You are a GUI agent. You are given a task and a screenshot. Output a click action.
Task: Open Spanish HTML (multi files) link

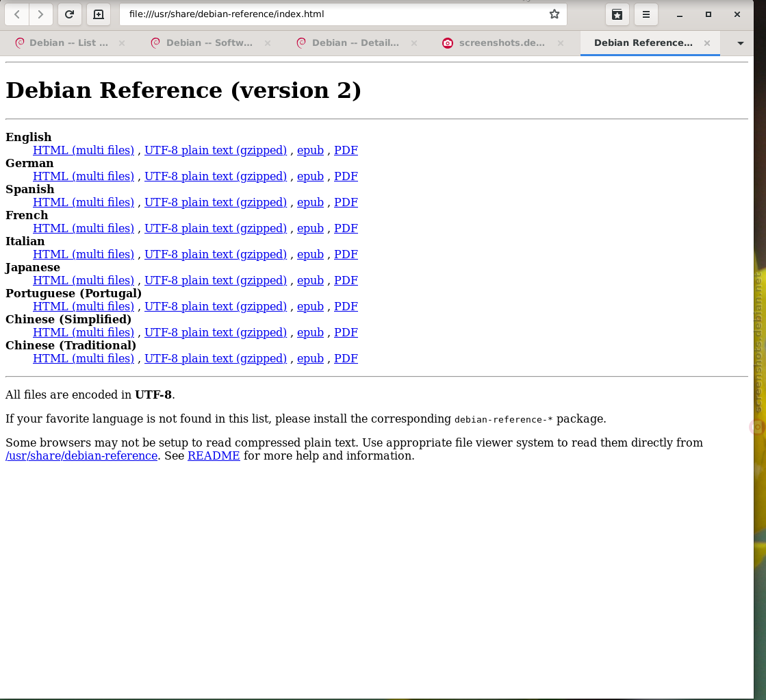coord(84,202)
